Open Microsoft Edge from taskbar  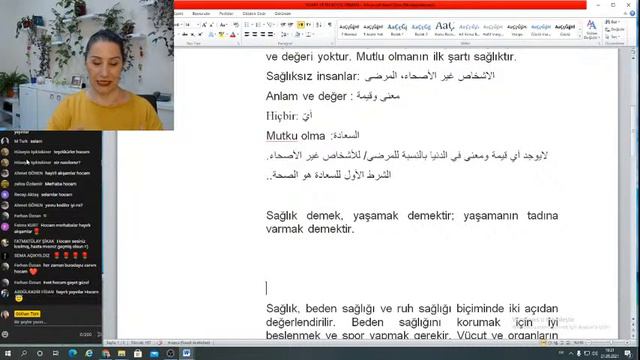click(73, 353)
